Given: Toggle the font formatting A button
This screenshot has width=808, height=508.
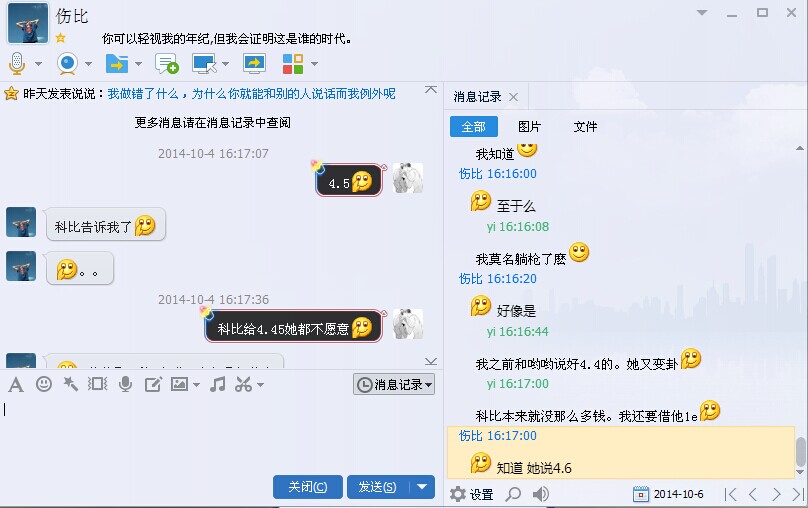Looking at the screenshot, I should pyautogui.click(x=16, y=384).
